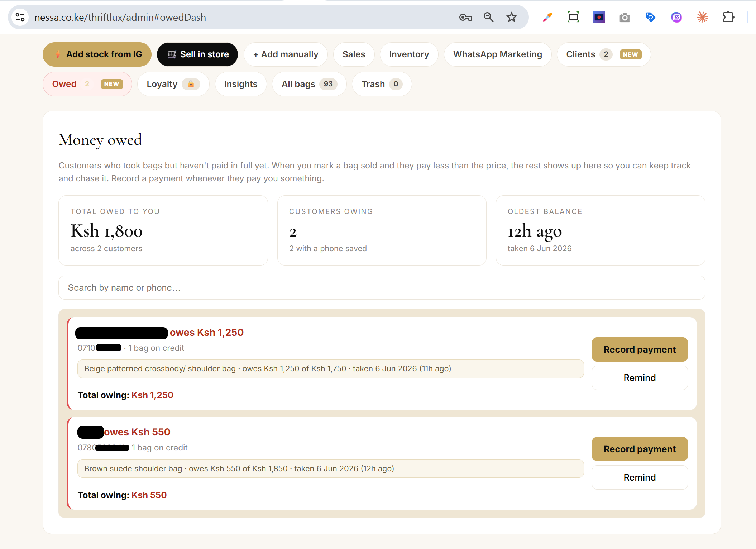Open the blue screen recorder extension icon
This screenshot has width=756, height=549.
[x=599, y=17]
